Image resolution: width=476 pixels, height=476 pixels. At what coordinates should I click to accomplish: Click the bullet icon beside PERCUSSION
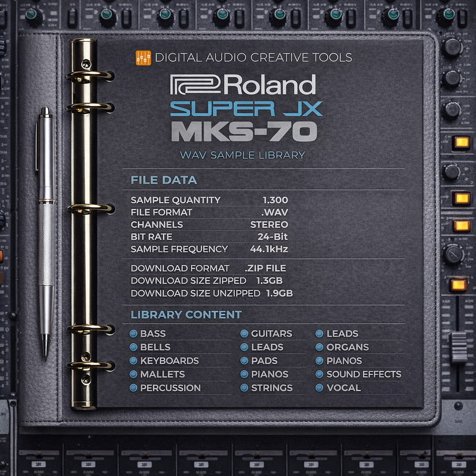coord(135,388)
